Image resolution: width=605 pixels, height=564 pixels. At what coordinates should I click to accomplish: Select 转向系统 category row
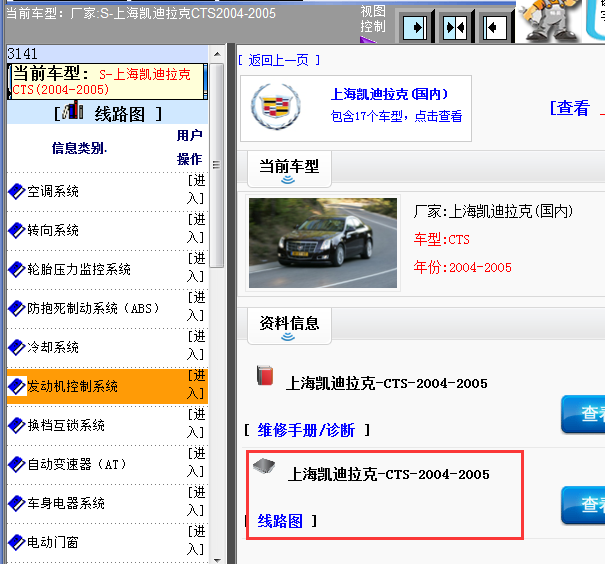click(x=108, y=231)
